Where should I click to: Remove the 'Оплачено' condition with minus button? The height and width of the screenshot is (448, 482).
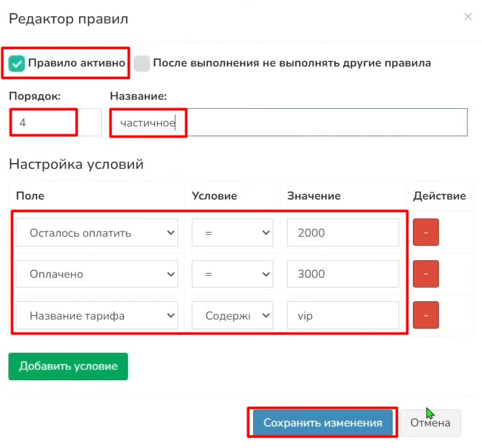pos(425,274)
